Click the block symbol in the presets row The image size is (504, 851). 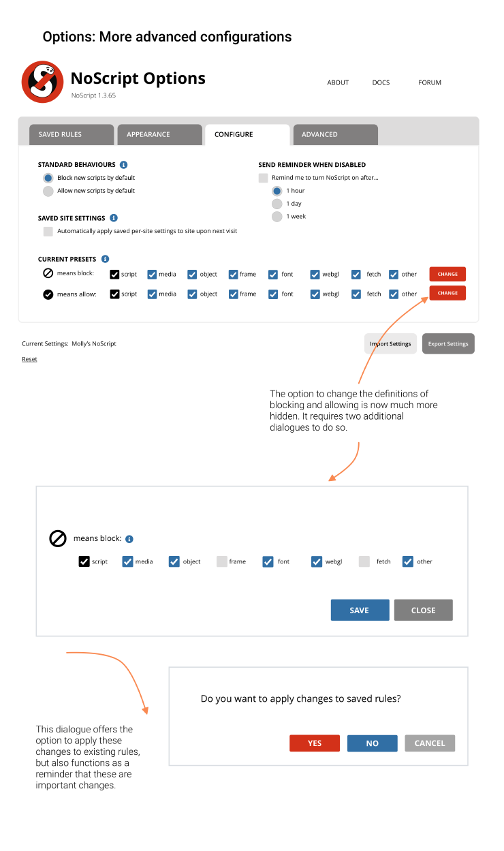(x=48, y=274)
